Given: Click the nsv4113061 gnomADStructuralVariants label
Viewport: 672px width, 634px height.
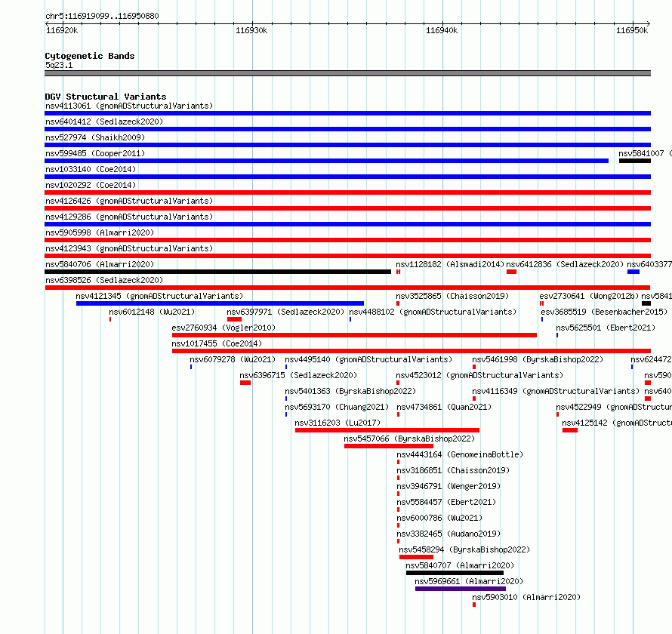Looking at the screenshot, I should [x=129, y=106].
